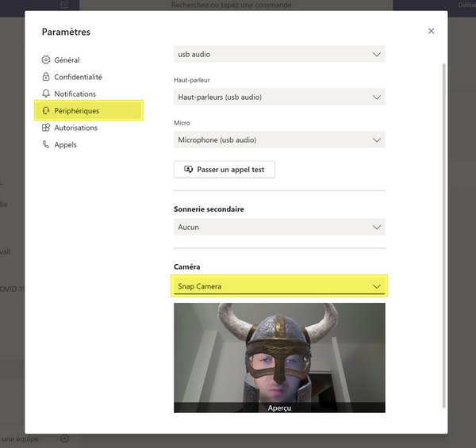This screenshot has height=448, width=476.
Task: Click the Aperçu caption under the preview
Action: coord(279,407)
